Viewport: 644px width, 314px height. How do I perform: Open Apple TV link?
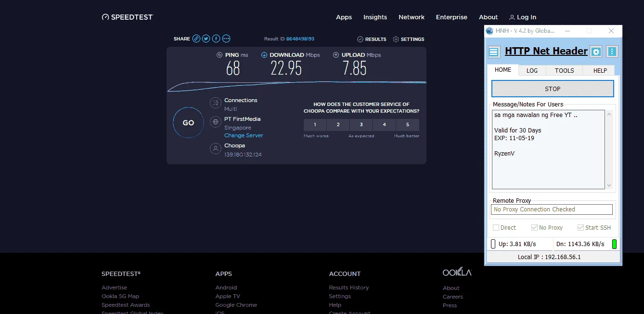point(228,296)
